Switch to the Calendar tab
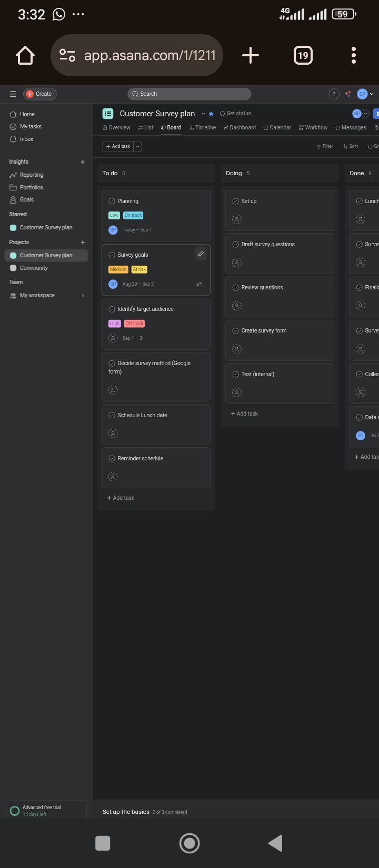The image size is (379, 868). pyautogui.click(x=277, y=127)
